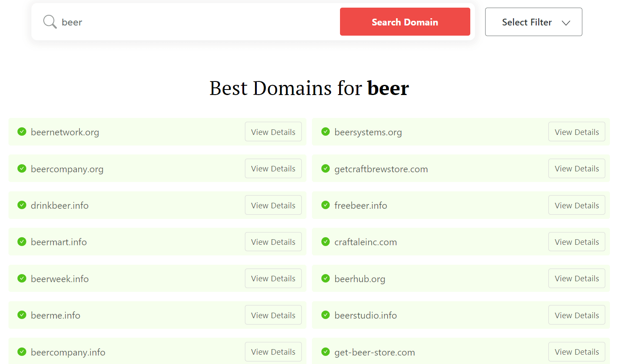This screenshot has height=364, width=618.
Task: View Details for getcraftbrewstore.com
Action: [577, 168]
